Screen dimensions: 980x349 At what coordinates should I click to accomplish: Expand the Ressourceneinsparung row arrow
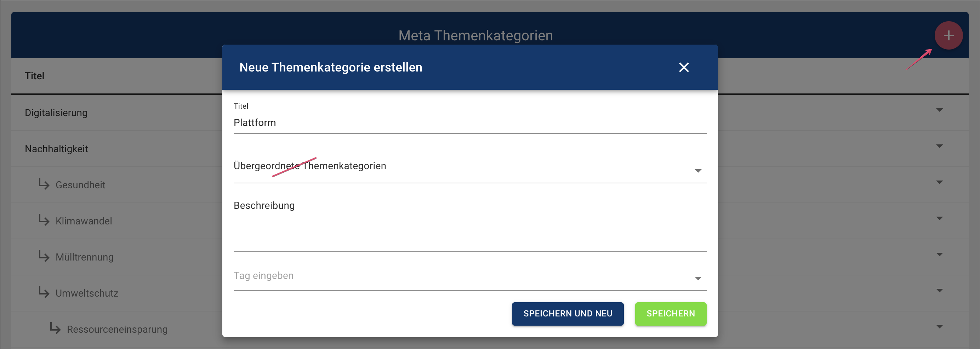(939, 327)
